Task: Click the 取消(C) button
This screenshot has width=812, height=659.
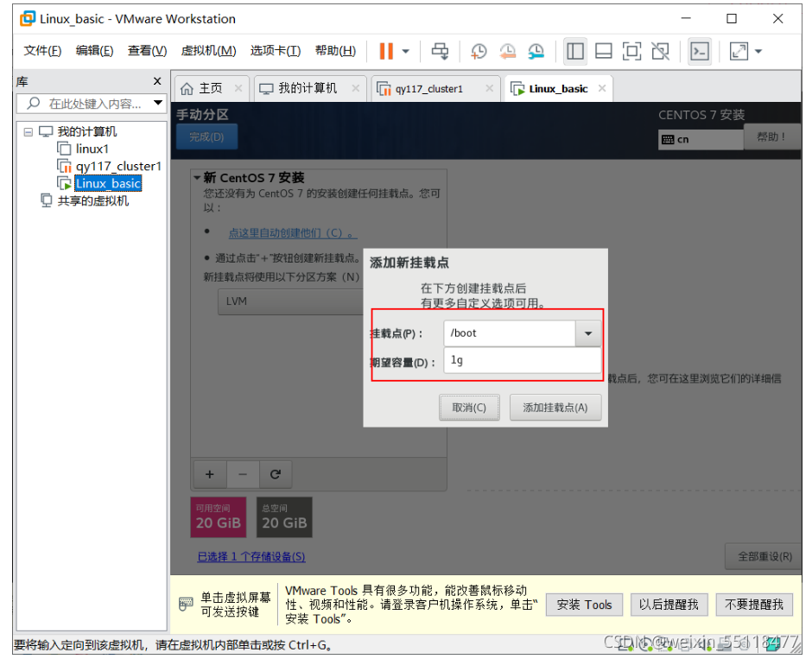Action: click(x=469, y=408)
